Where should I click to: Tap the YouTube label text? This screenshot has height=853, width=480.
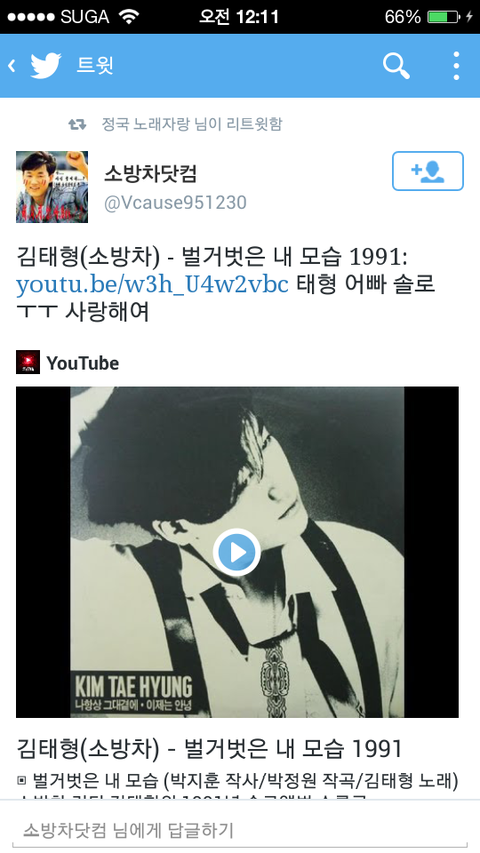point(83,363)
